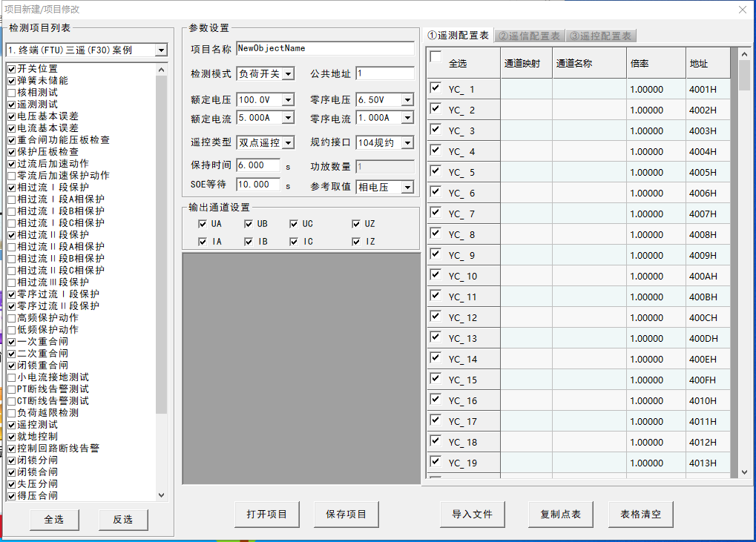This screenshot has width=756, height=542.
Task: Open the 额定电压 dropdown
Action: 289,99
